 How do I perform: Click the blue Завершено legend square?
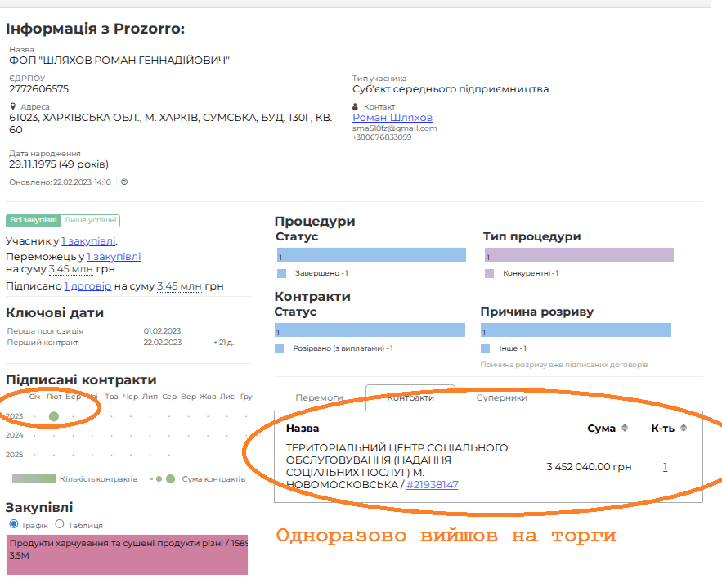[x=282, y=273]
